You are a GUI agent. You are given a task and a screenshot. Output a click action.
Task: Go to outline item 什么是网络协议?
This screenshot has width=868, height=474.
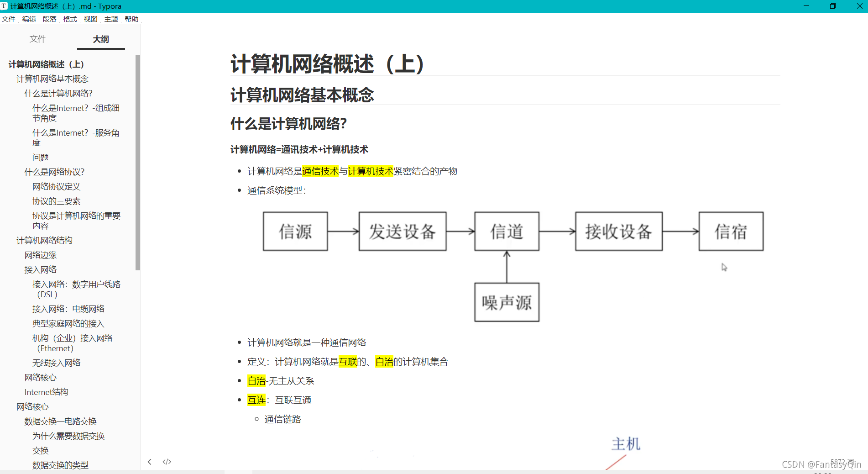[54, 172]
